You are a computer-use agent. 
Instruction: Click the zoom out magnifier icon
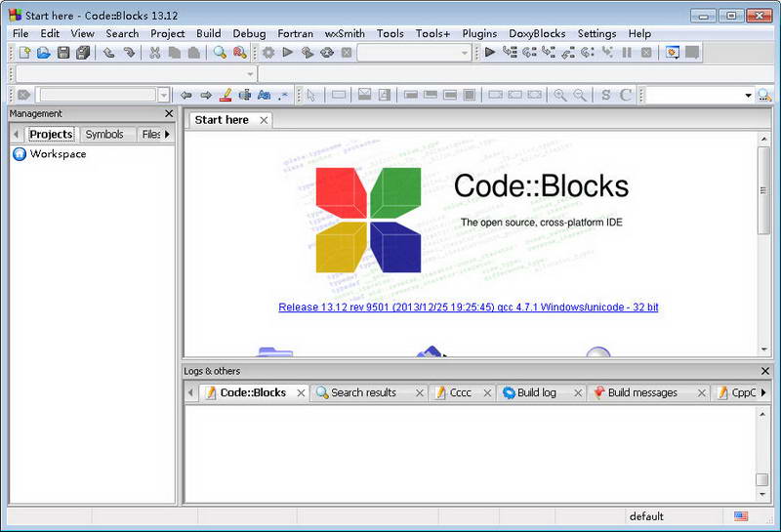pyautogui.click(x=579, y=95)
